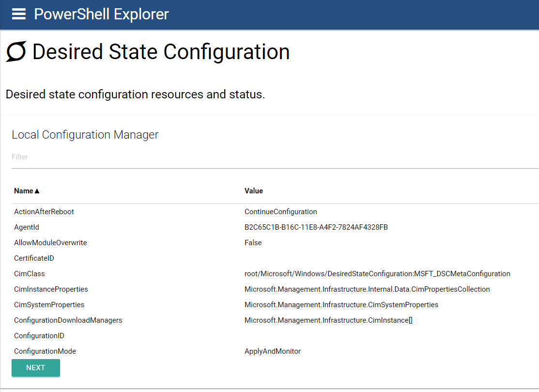
Task: Select the ContinueConfiguration value
Action: (280, 212)
